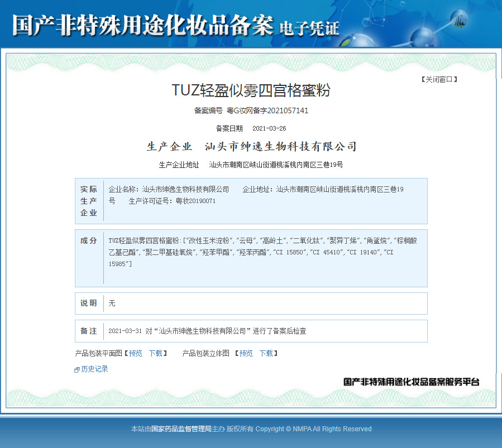Click the 电子凭证 header text

click(309, 29)
